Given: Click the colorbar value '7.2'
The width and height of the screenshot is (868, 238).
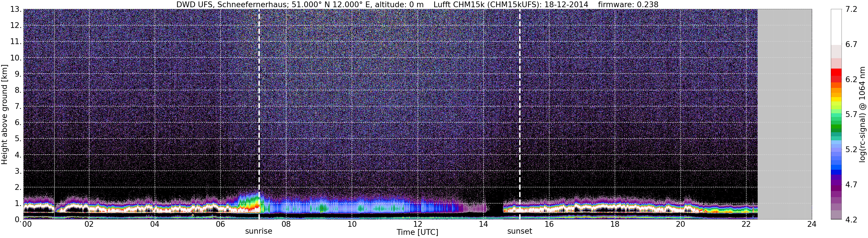Looking at the screenshot, I should (851, 10).
